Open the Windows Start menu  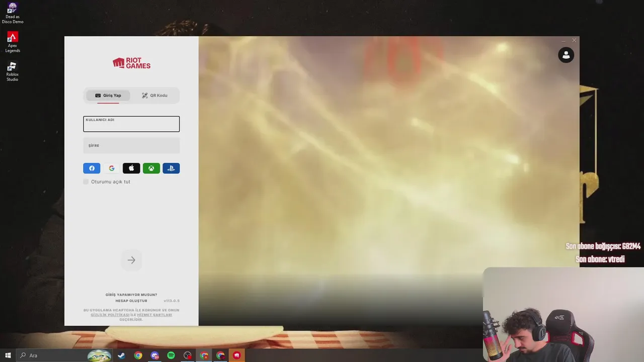8,355
